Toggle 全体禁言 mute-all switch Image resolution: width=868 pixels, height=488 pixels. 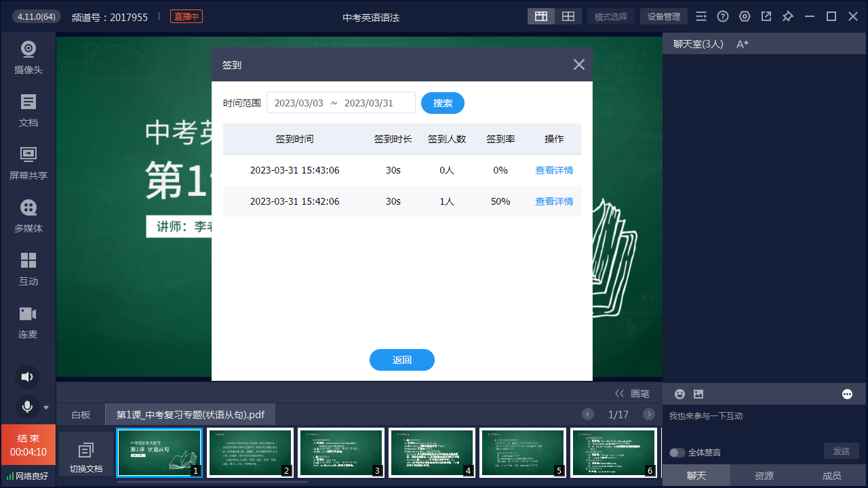click(x=677, y=452)
